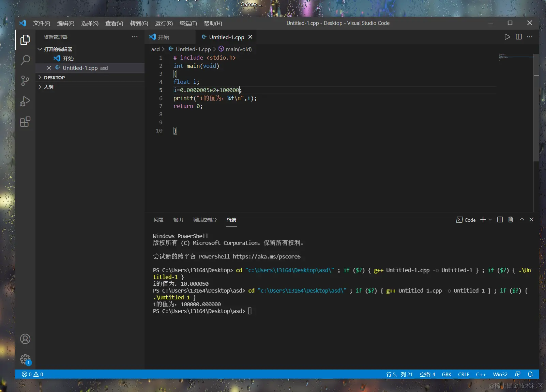This screenshot has height=392, width=546.
Task: Select Welcome entry in Open Editors
Action: point(90,59)
